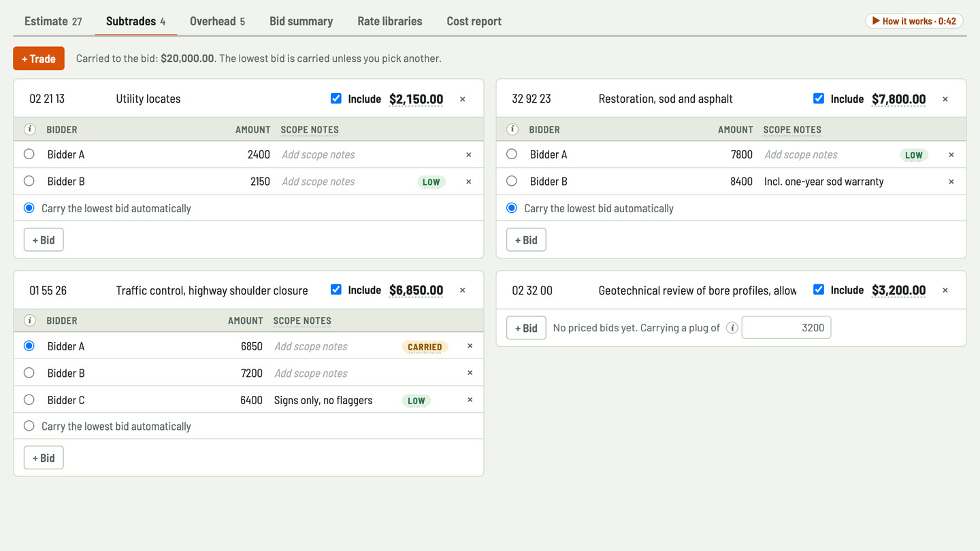This screenshot has width=980, height=551.
Task: View the Cost report tab
Action: 474,21
